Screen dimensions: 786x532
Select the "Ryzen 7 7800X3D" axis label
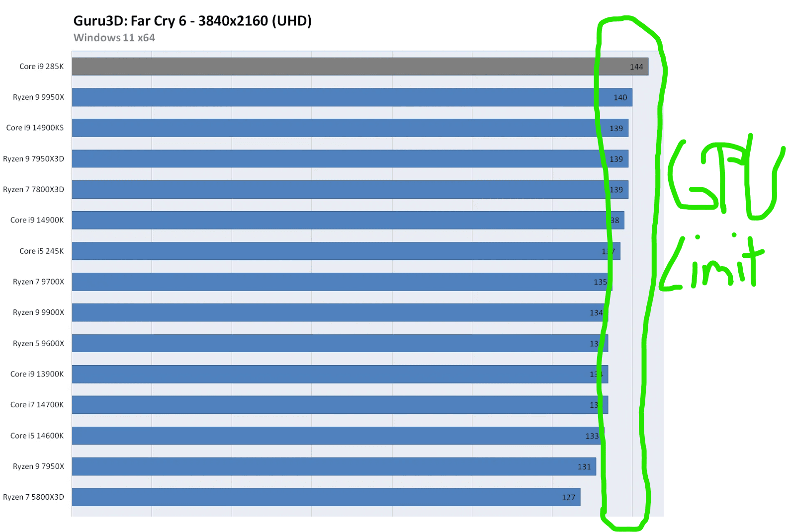(x=34, y=190)
